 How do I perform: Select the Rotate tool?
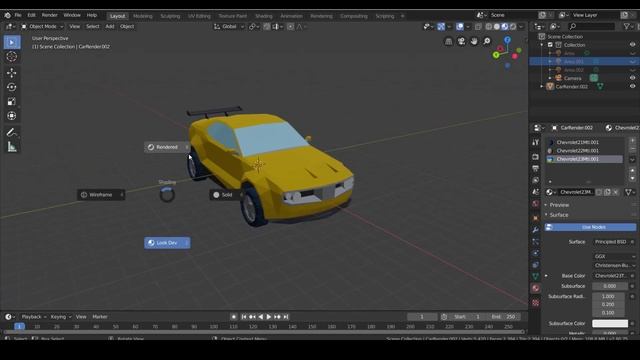[12, 87]
